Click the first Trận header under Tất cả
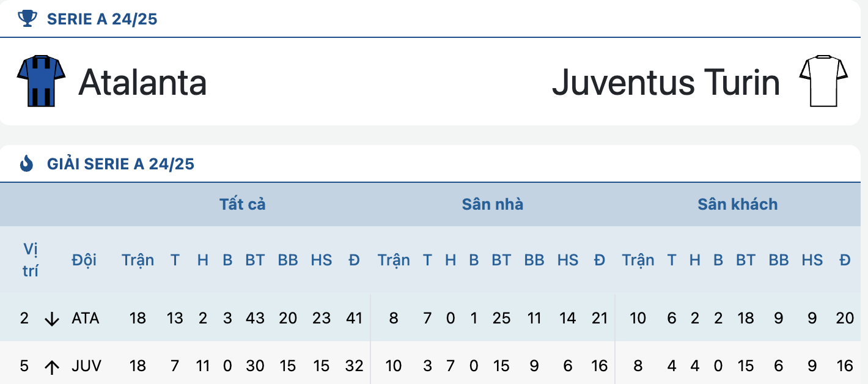 click(x=138, y=260)
